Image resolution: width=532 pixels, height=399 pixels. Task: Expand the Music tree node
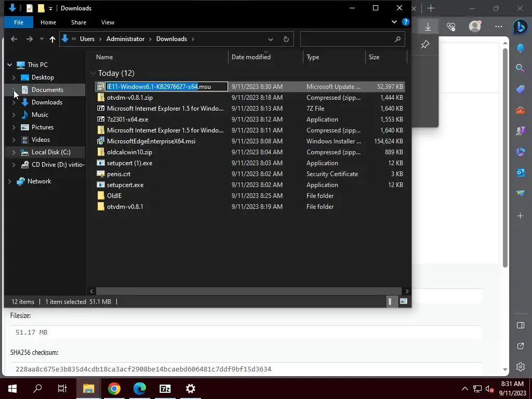(x=14, y=115)
